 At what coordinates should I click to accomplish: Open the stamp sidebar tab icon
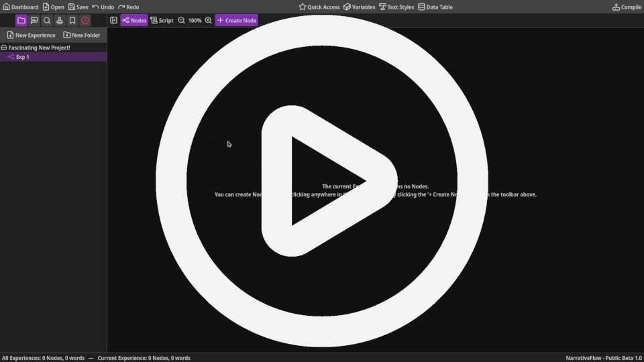click(60, 21)
